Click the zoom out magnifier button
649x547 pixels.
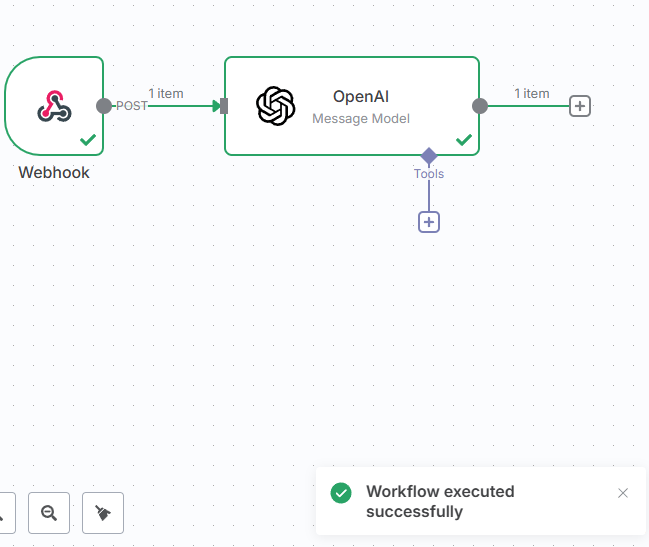tap(49, 513)
